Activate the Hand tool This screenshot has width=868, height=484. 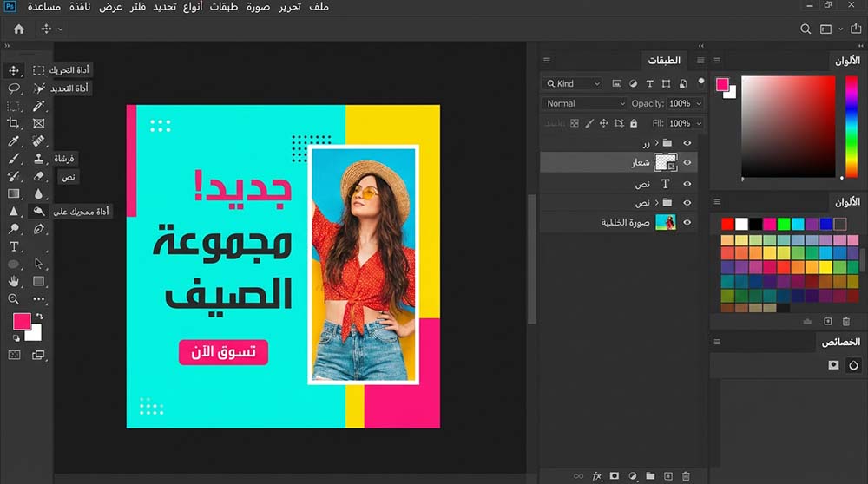tap(14, 282)
